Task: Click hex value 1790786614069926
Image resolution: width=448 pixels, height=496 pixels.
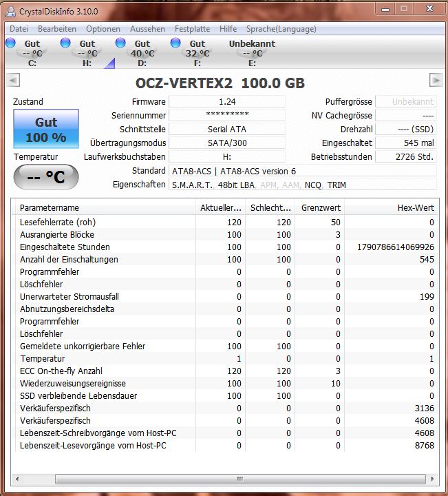Action: [396, 247]
